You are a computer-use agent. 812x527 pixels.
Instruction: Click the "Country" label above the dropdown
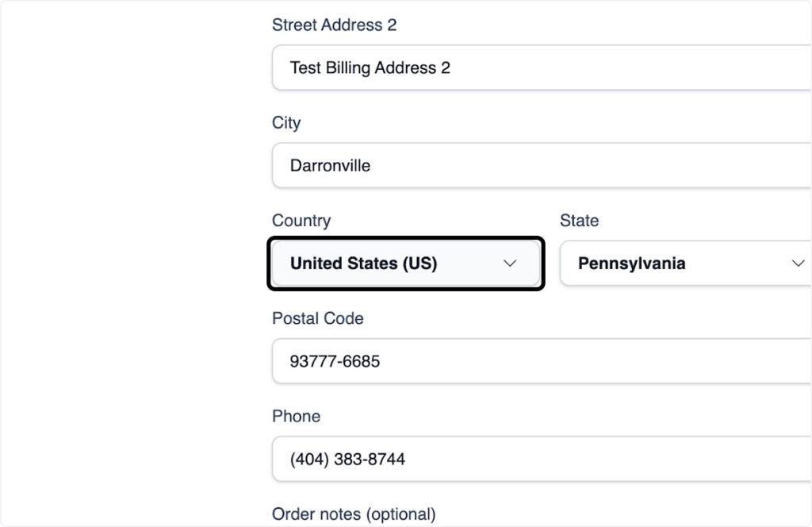pyautogui.click(x=301, y=221)
